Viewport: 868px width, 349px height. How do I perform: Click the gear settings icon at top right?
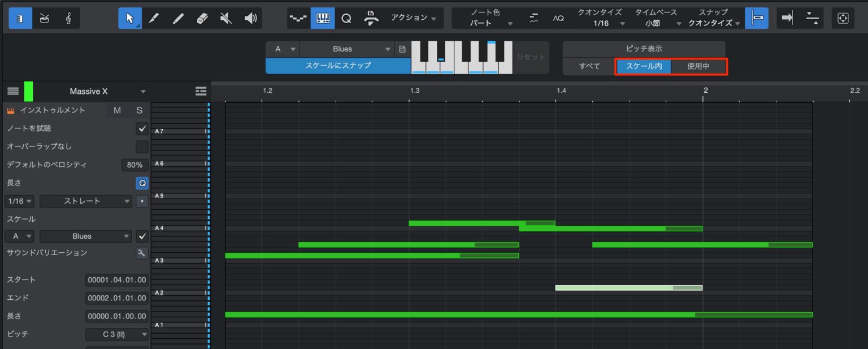(843, 18)
